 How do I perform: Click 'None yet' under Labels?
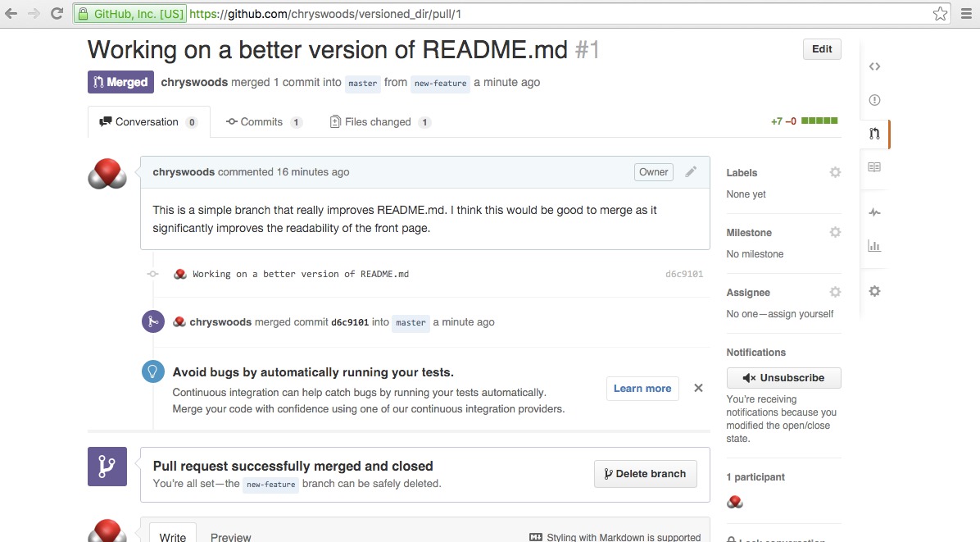746,194
